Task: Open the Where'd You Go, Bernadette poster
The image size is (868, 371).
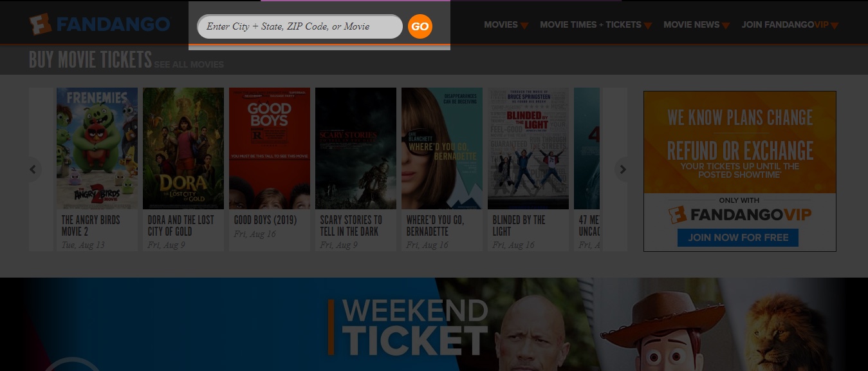Action: click(x=442, y=148)
